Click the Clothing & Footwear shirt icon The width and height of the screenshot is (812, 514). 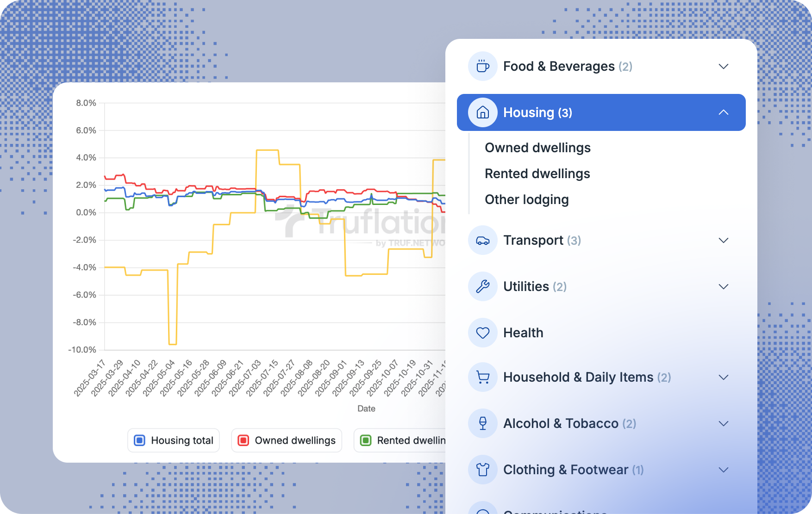482,470
